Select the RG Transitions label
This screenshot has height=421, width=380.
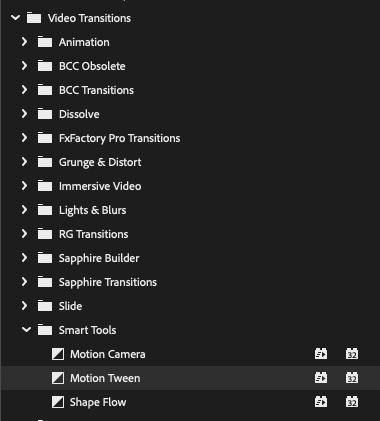(x=93, y=234)
